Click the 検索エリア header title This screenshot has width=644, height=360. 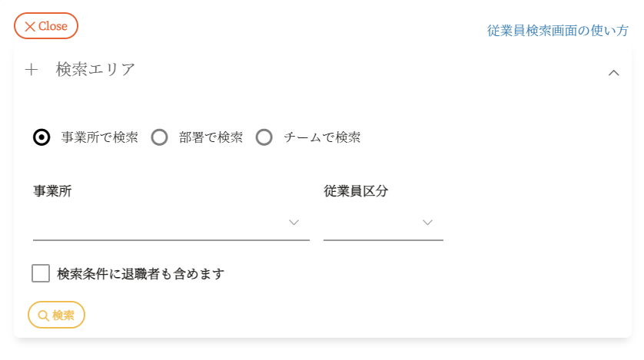[95, 70]
